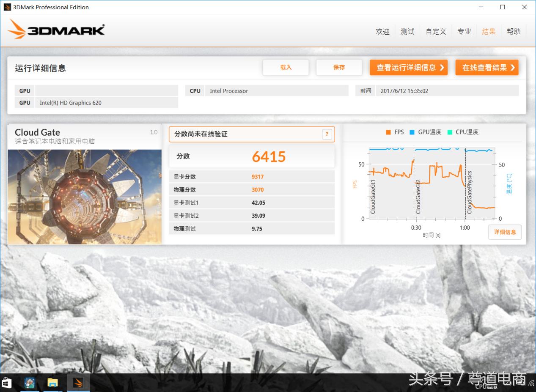The width and height of the screenshot is (536, 392).
Task: Click the CloudGateGt2 marker in chart
Action: pyautogui.click(x=418, y=197)
